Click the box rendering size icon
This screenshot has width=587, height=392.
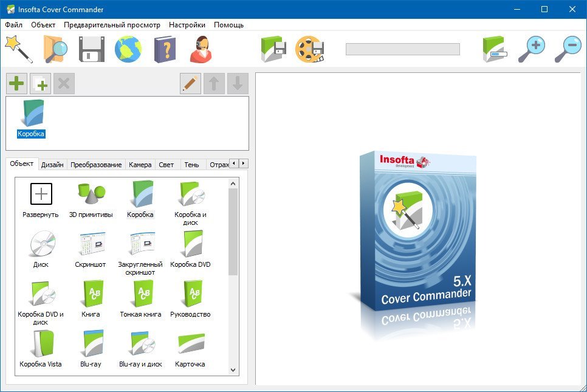click(x=495, y=49)
